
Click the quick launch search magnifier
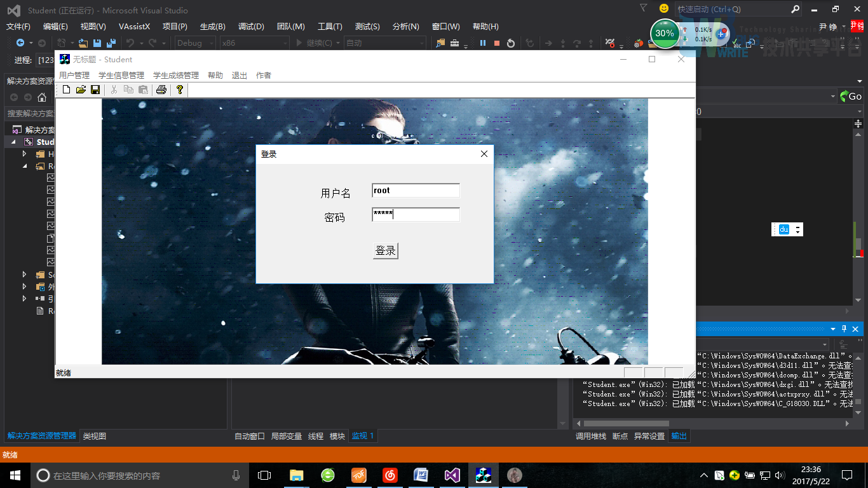click(x=795, y=9)
